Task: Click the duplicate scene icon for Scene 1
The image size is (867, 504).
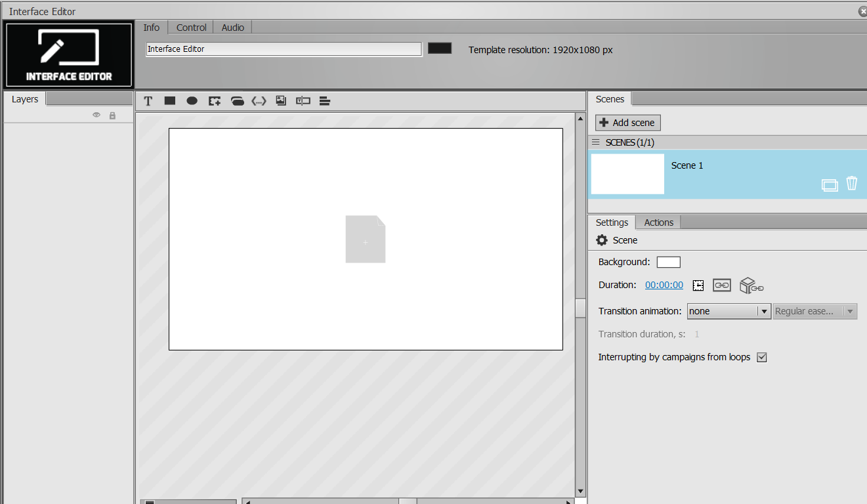Action: (830, 185)
